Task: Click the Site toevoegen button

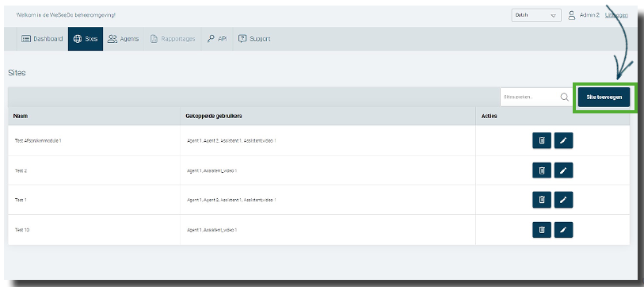Action: pyautogui.click(x=604, y=97)
